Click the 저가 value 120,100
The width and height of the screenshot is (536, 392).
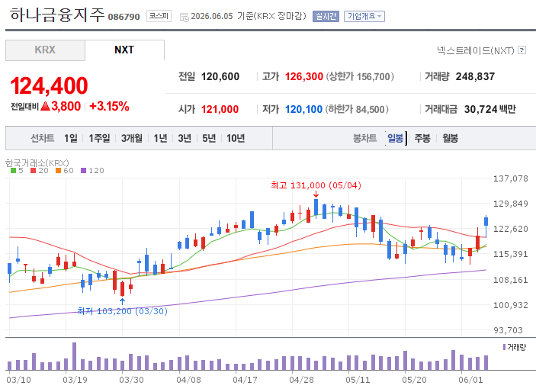point(303,110)
